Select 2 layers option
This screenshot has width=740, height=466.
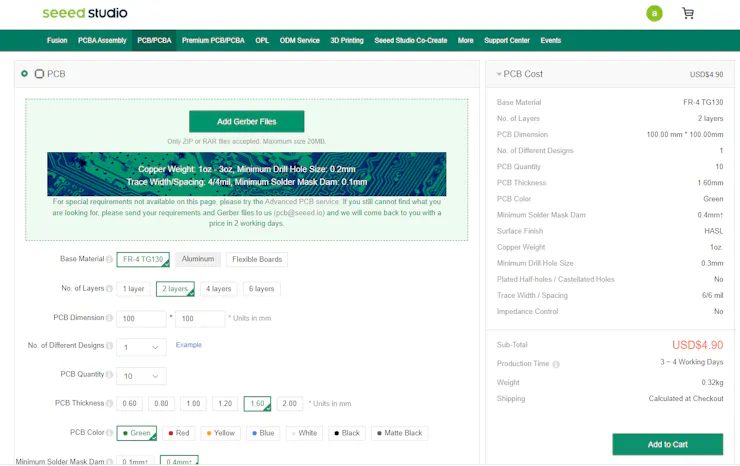[x=175, y=288]
